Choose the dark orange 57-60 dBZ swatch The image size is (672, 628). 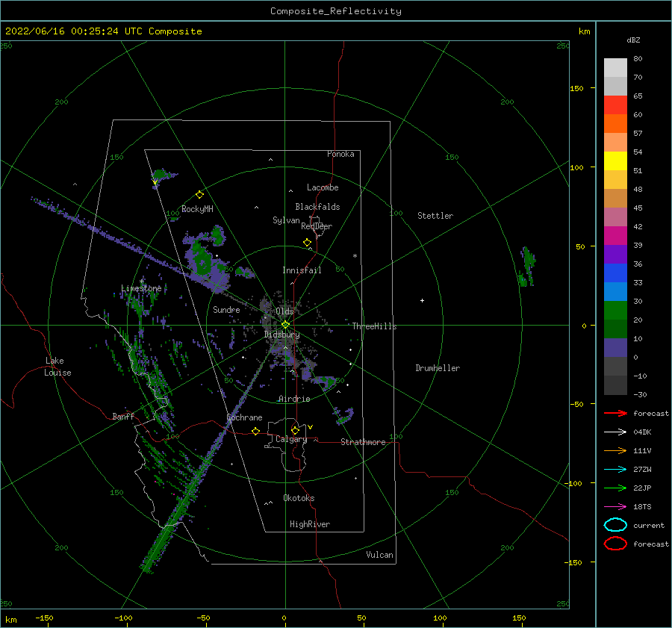point(615,124)
